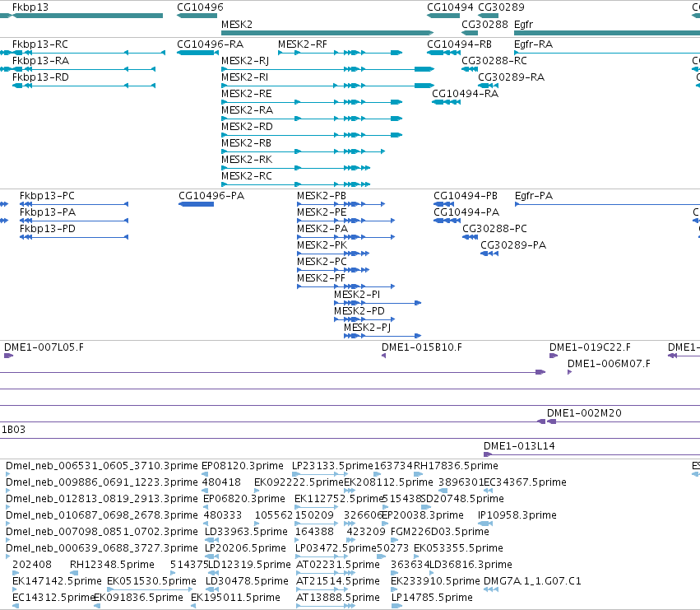
Task: Select protein MESK2-PD
Action: click(359, 311)
